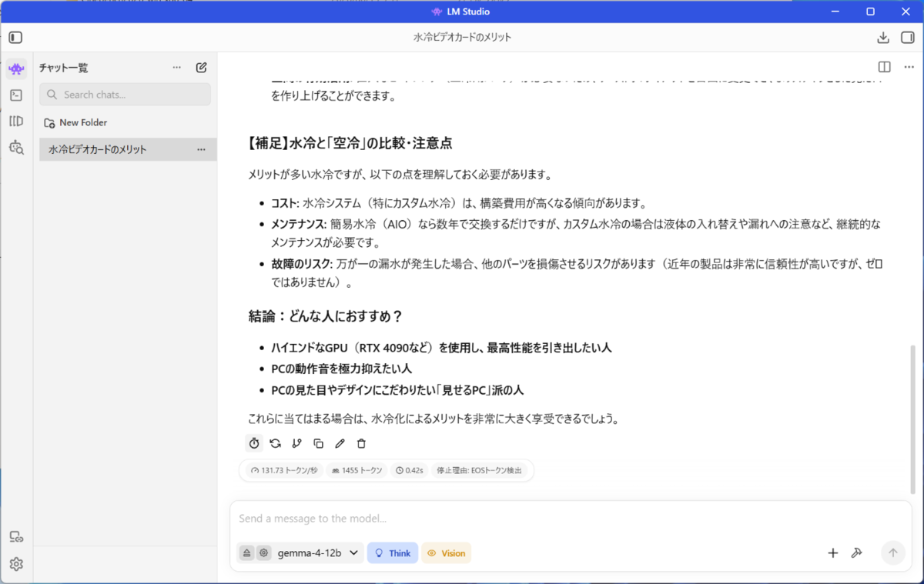Image resolution: width=924 pixels, height=584 pixels.
Task: Open the chat list more options menu
Action: tap(176, 68)
